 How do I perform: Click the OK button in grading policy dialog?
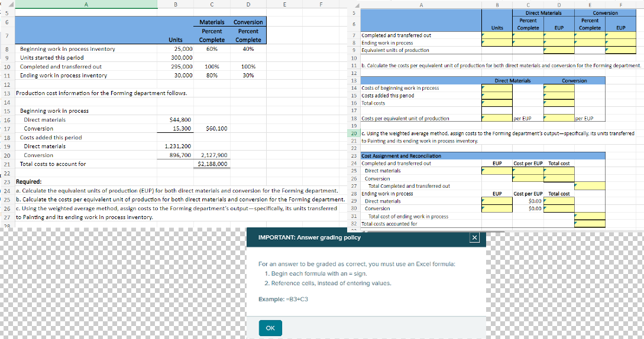point(270,328)
